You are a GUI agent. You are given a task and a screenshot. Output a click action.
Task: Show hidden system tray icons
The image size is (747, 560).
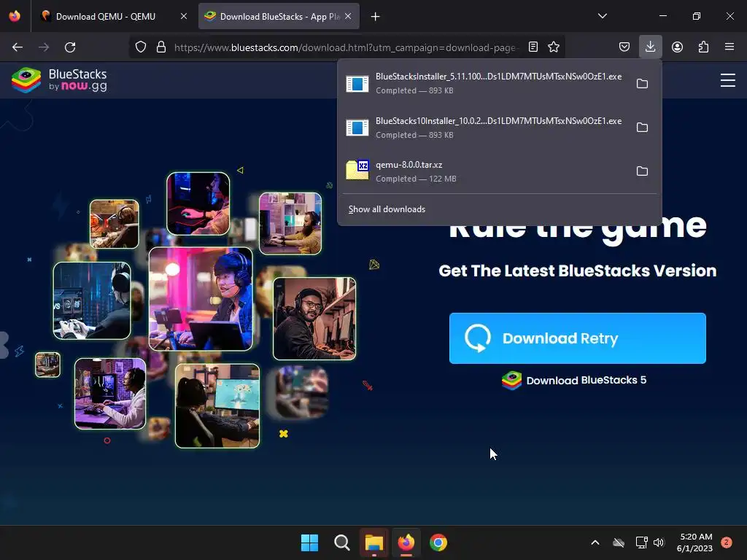click(595, 542)
